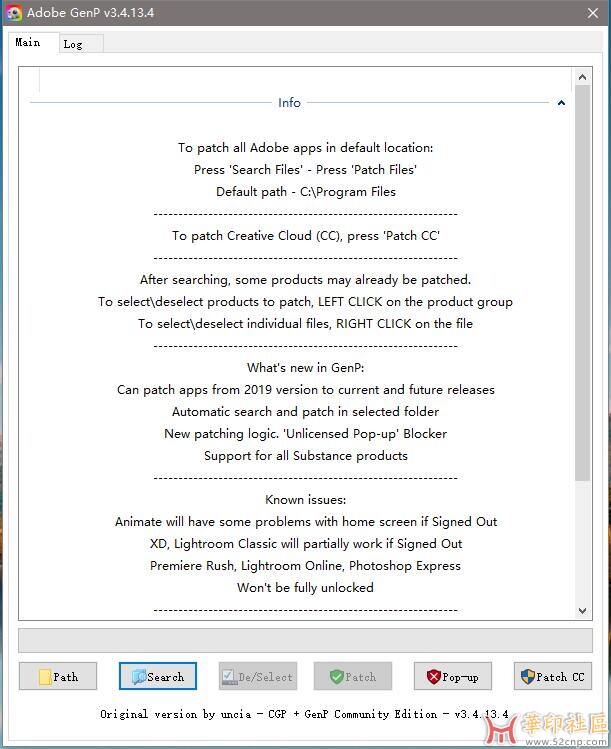Screen dimensions: 611x749
Task: Click the Pop-up blocker button
Action: coord(452,676)
